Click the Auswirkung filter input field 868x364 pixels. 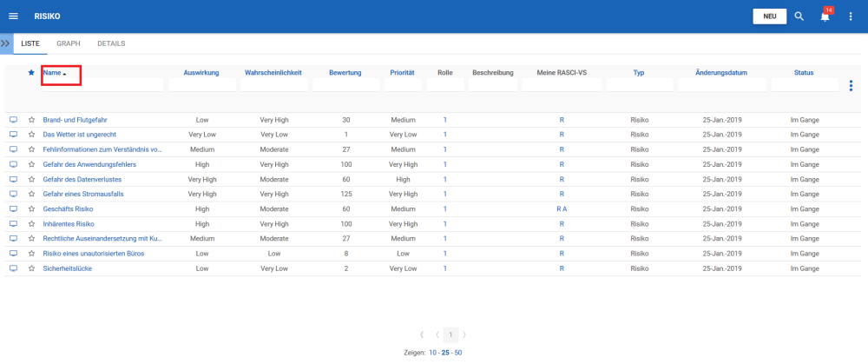(202, 85)
